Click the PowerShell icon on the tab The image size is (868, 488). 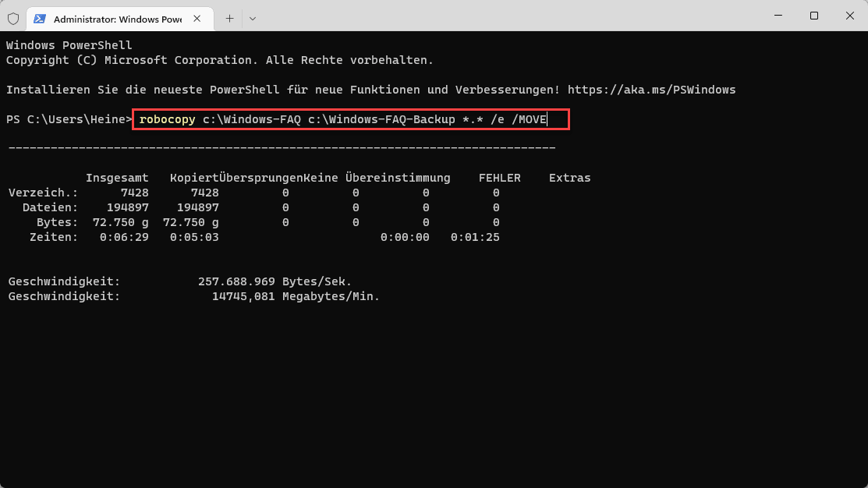39,19
